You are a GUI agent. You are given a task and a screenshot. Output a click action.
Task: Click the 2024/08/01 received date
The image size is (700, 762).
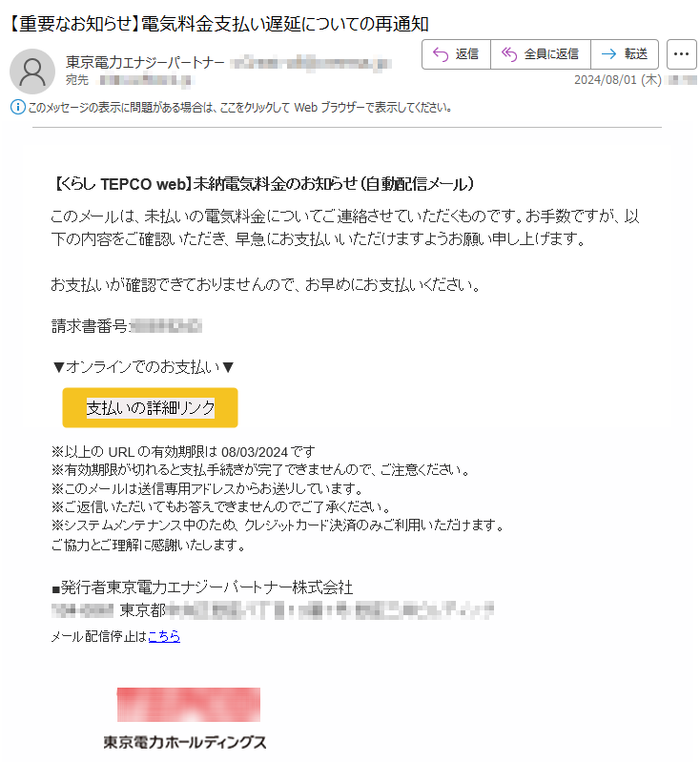coord(617,80)
